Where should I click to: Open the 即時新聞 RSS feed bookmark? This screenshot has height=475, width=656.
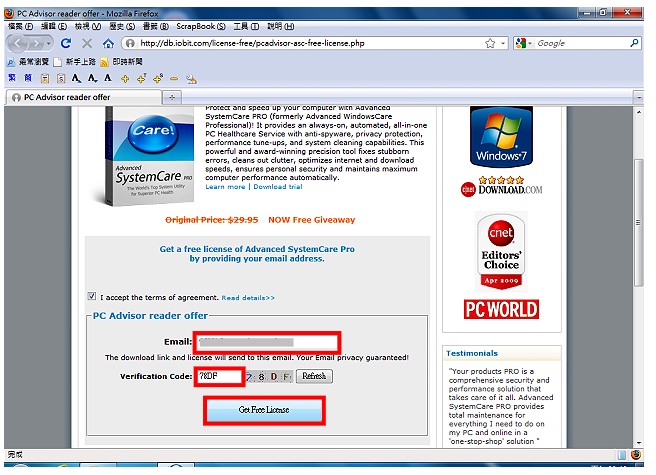(122, 62)
